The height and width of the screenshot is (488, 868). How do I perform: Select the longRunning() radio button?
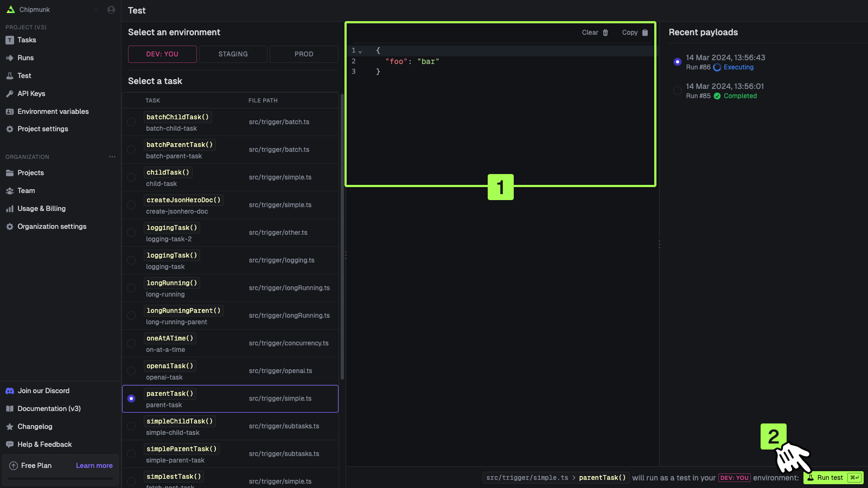coord(131,288)
